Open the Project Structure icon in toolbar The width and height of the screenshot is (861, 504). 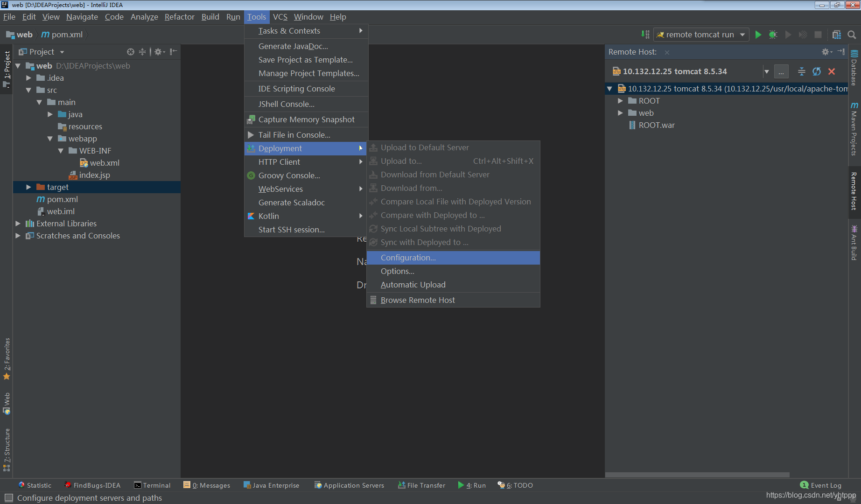pyautogui.click(x=837, y=35)
